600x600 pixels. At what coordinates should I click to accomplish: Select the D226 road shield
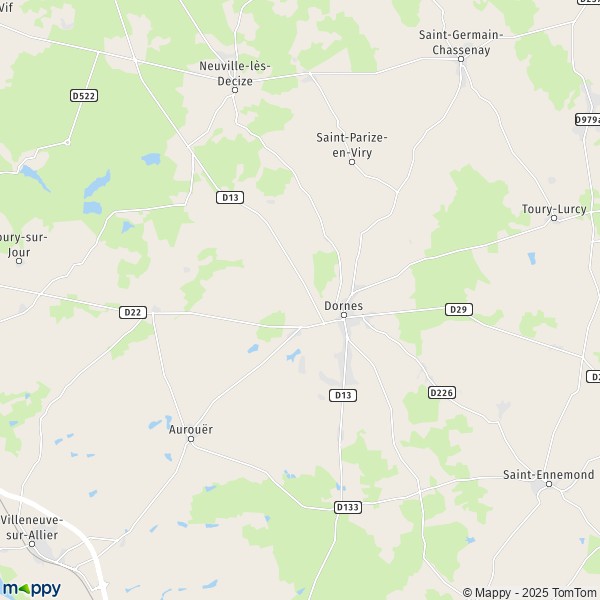pyautogui.click(x=442, y=393)
